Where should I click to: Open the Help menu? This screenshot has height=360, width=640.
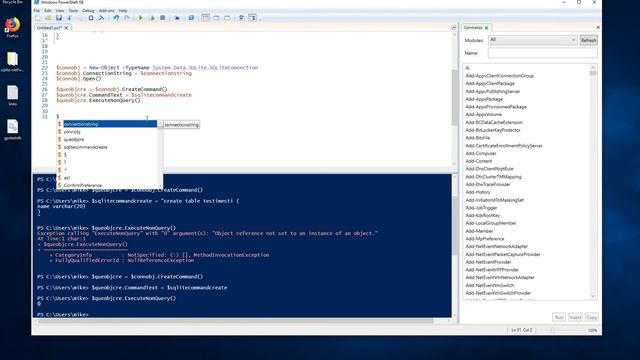123,11
